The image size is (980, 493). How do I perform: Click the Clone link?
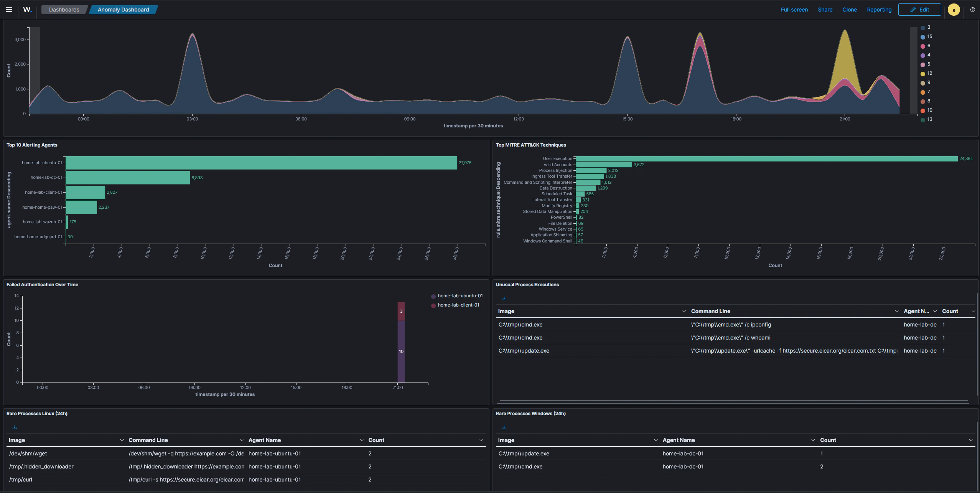[850, 10]
